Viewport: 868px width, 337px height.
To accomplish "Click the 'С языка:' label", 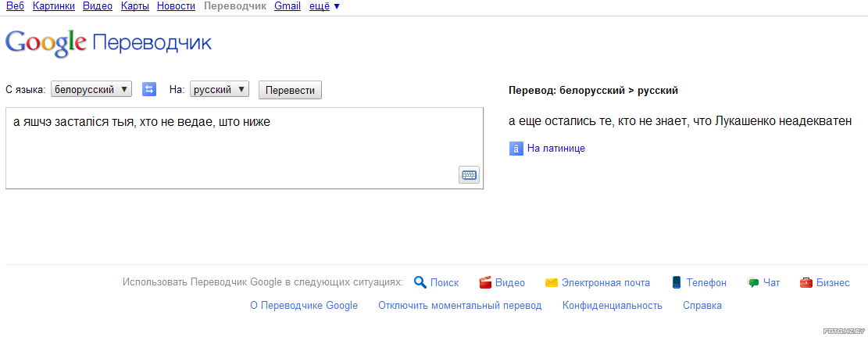I will tap(26, 90).
